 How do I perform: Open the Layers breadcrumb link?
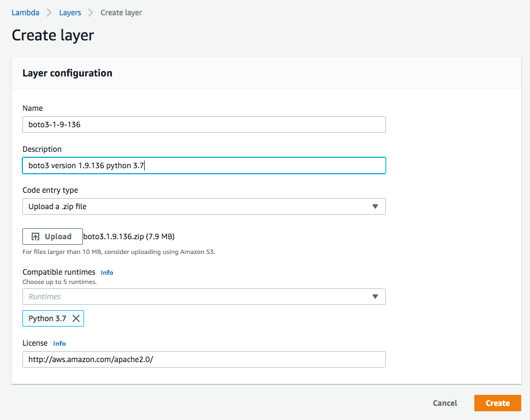coord(70,13)
